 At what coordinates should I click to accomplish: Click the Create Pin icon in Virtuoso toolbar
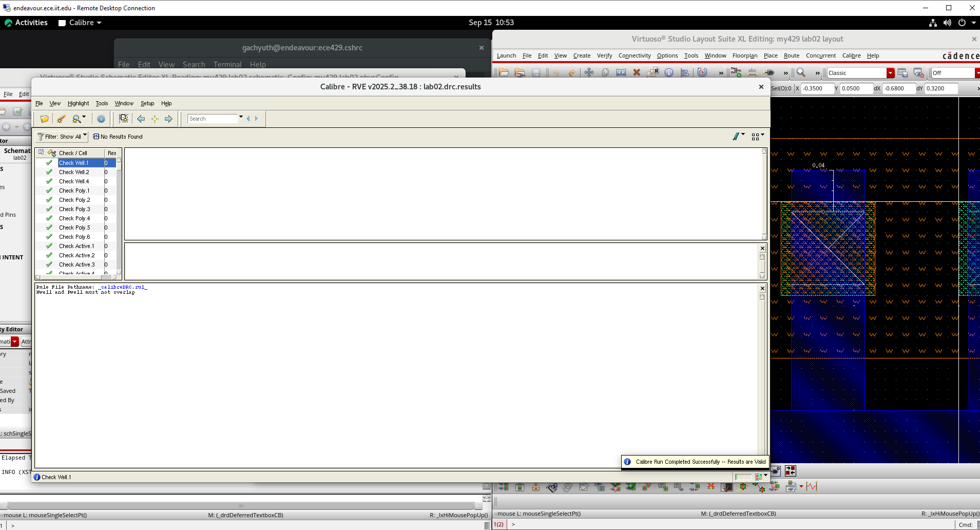tap(769, 72)
